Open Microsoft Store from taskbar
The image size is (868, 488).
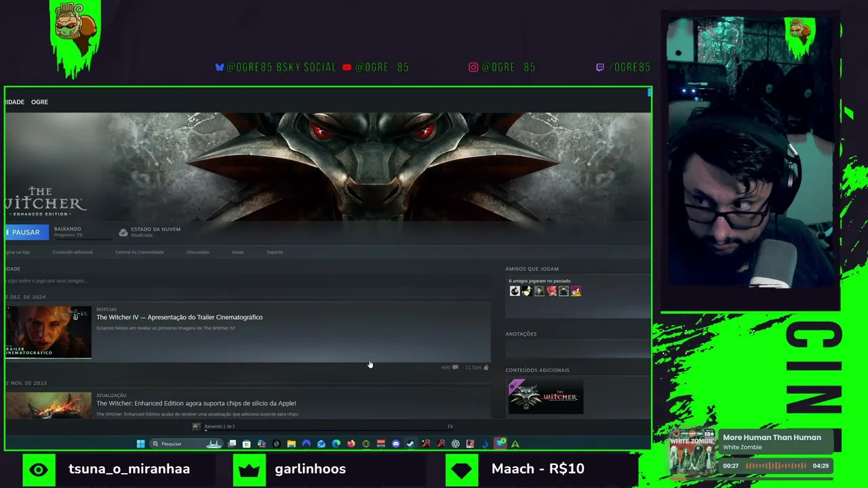(246, 444)
